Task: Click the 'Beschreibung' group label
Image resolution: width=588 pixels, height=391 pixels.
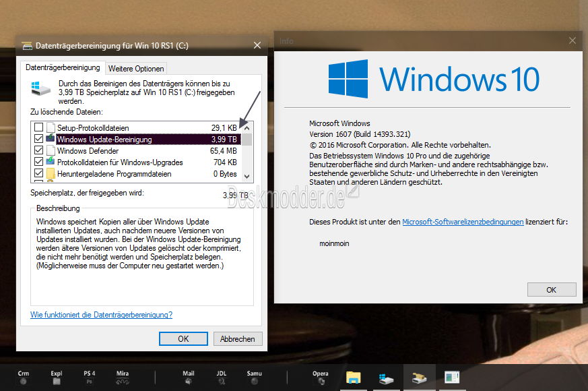Action: [58, 208]
